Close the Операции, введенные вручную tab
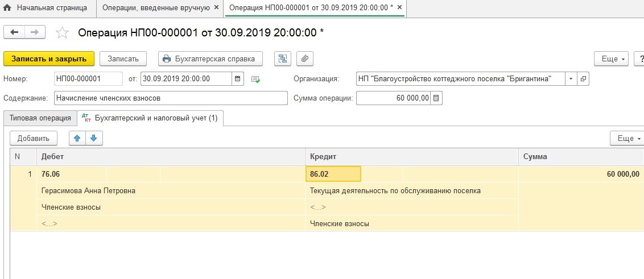Screen dimensions: 644x279 pos(216,8)
